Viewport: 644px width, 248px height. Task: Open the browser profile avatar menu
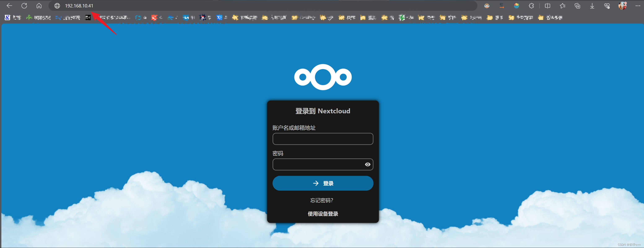click(x=622, y=5)
